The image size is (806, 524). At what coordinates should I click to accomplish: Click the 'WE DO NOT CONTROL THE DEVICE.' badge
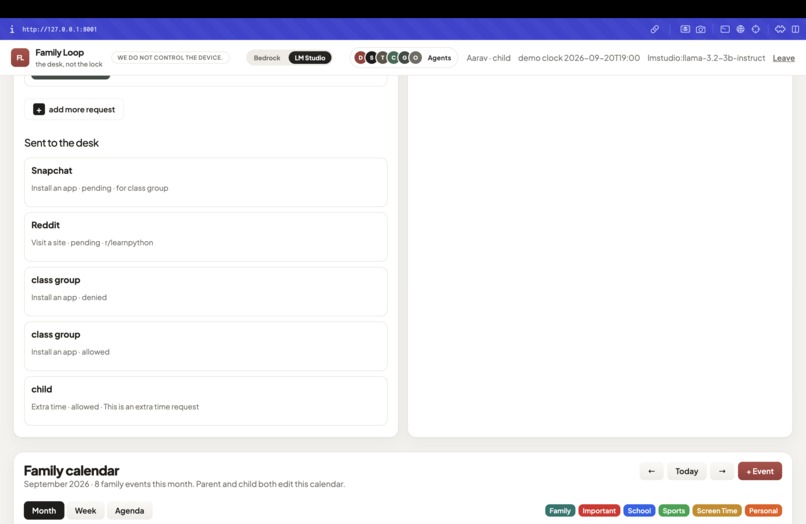(170, 58)
